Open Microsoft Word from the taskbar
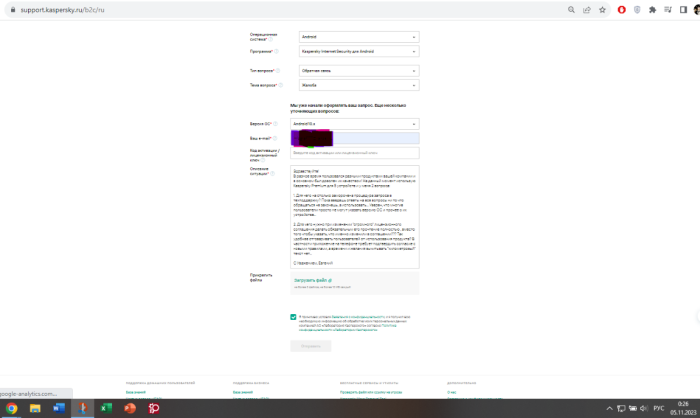The width and height of the screenshot is (700, 418). [x=59, y=408]
